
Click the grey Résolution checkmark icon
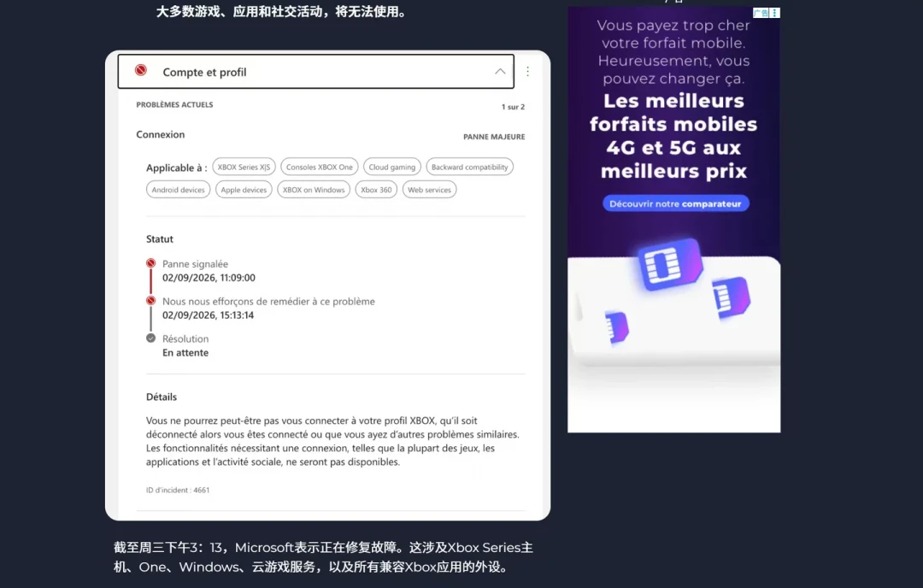click(150, 338)
